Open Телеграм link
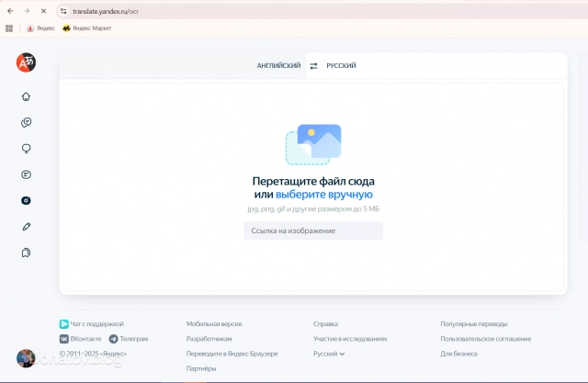Image resolution: width=588 pixels, height=383 pixels. pyautogui.click(x=129, y=339)
